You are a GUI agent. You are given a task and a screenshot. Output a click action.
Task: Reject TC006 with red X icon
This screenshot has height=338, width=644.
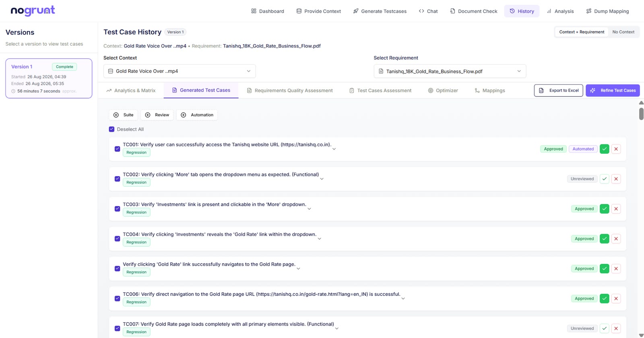pos(616,299)
